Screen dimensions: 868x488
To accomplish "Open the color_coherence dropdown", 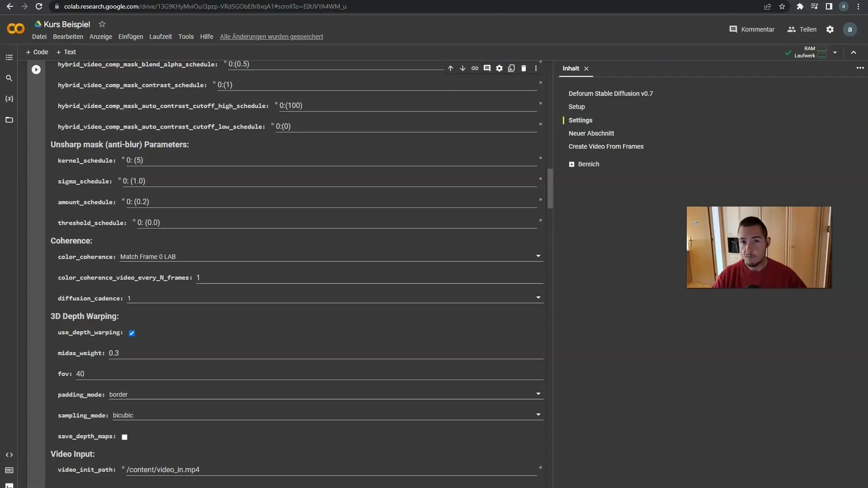I will pos(331,257).
